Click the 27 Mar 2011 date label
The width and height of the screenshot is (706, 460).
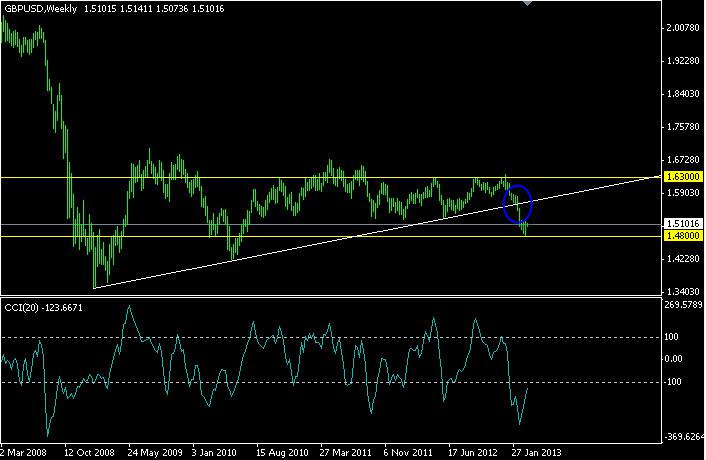[346, 452]
